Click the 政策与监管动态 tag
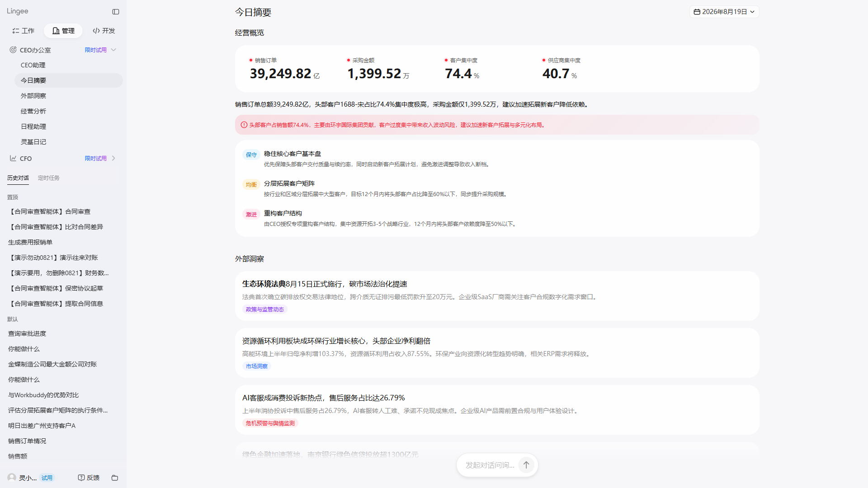This screenshot has height=488, width=868. [x=265, y=310]
